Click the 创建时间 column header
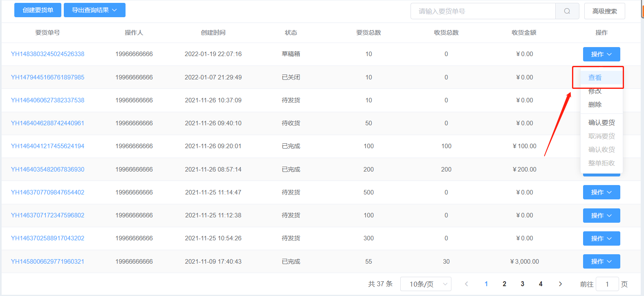The image size is (644, 296). tap(213, 33)
